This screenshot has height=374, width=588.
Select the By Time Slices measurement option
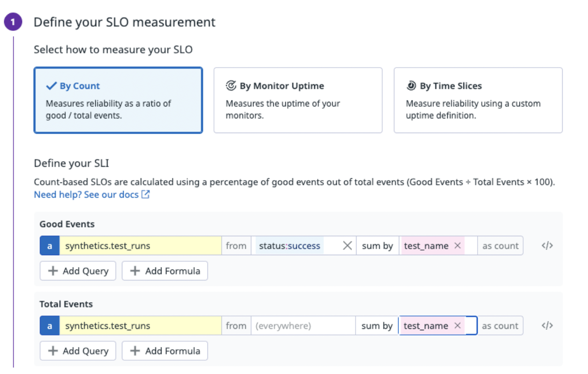tap(478, 100)
